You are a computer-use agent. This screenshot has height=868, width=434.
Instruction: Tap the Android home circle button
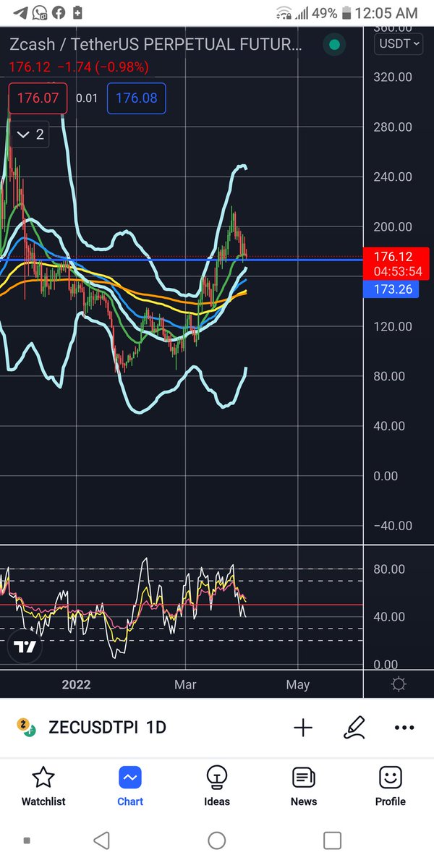(x=217, y=840)
